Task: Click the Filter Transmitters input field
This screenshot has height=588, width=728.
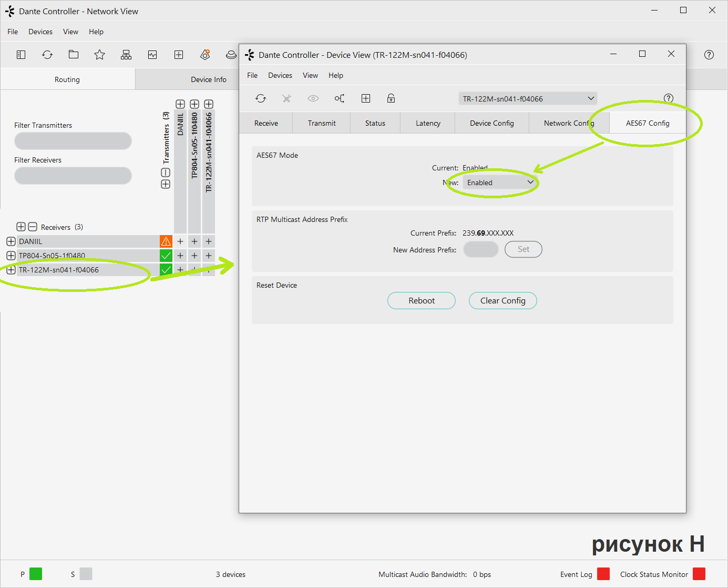Action: coord(73,141)
